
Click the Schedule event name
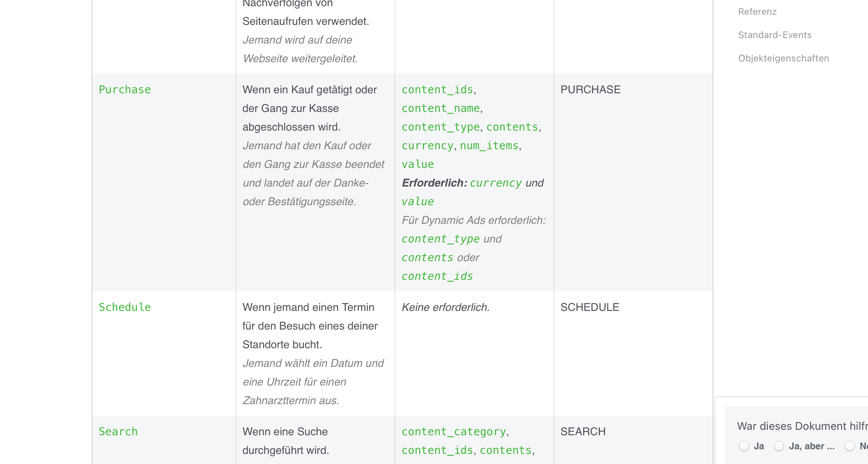click(x=125, y=307)
